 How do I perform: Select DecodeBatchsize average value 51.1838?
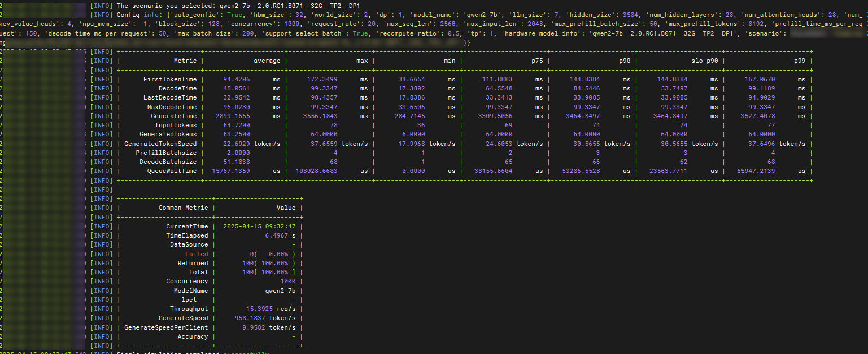(x=237, y=162)
